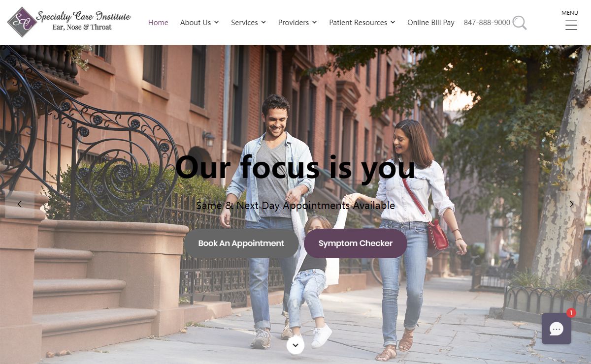Click the Book An Appointment button
This screenshot has width=591, height=364.
[241, 243]
